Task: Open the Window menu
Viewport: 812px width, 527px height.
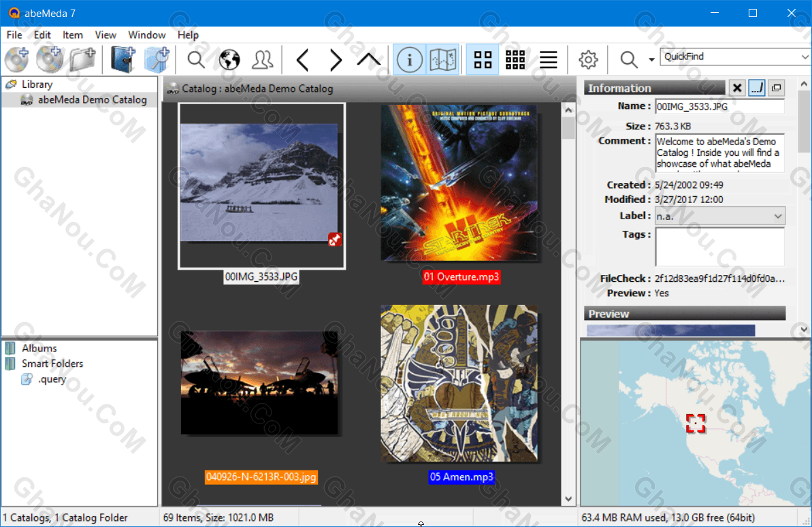Action: pos(146,35)
